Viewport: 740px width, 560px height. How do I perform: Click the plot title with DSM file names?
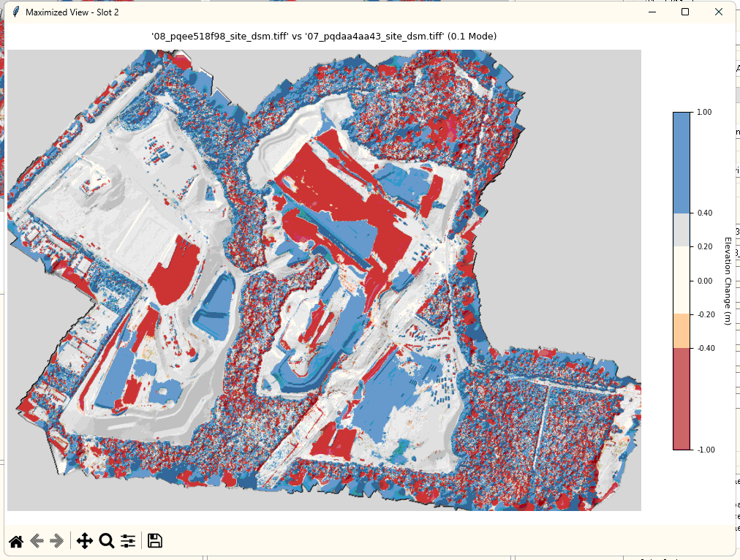click(x=324, y=37)
